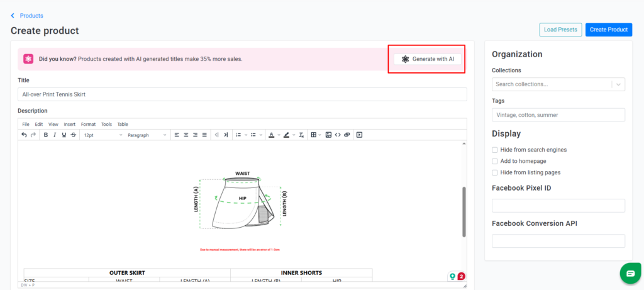The image size is (644, 290).
Task: Expand the Paragraph format dropdown
Action: coord(147,135)
